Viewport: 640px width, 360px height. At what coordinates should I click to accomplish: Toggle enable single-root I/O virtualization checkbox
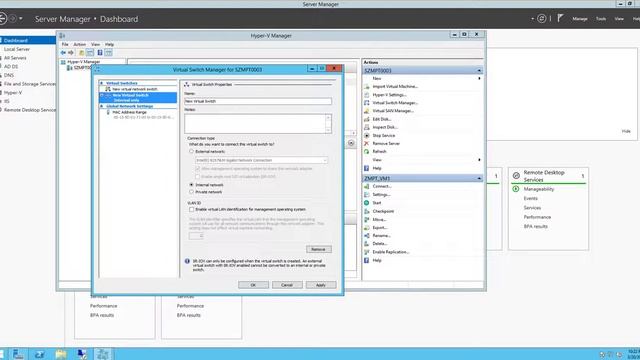[198, 177]
